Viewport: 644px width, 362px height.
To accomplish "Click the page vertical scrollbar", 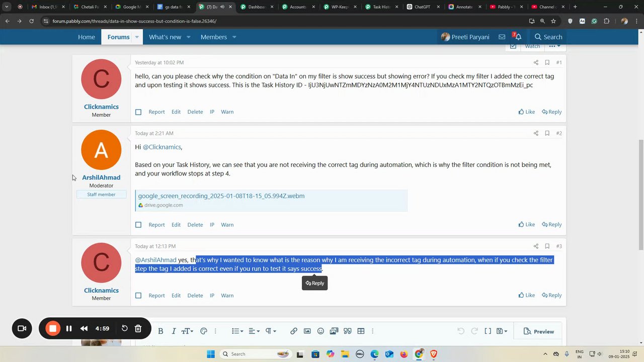I will pyautogui.click(x=640, y=194).
